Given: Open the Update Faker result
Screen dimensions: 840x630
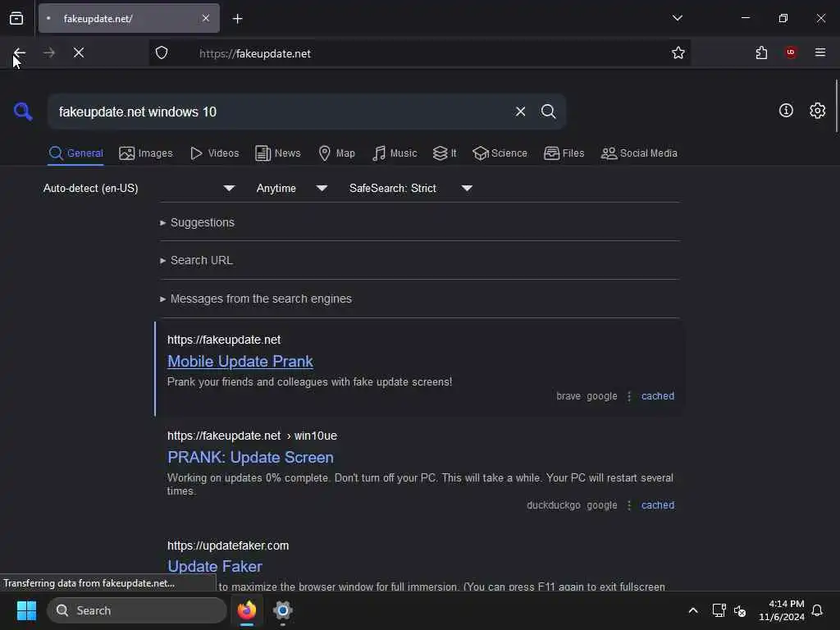Looking at the screenshot, I should pos(215,566).
